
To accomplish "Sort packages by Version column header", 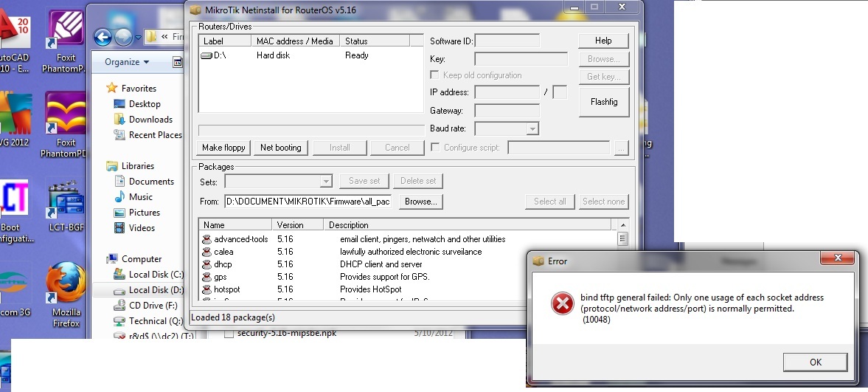I will tap(297, 225).
